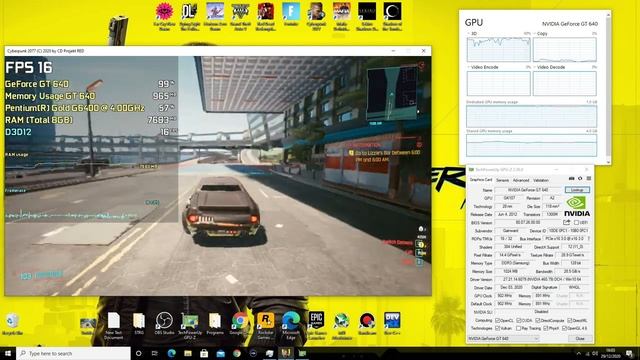The height and width of the screenshot is (360, 640).
Task: Click the GPU panel vertical scrollbar
Action: (608, 88)
